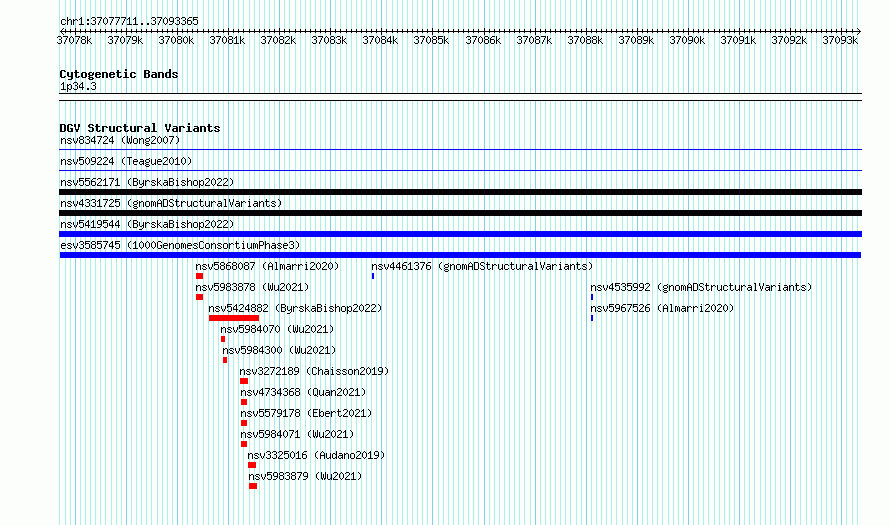The width and height of the screenshot is (890, 525).
Task: Click the 37078k ruler label
Action: click(74, 40)
